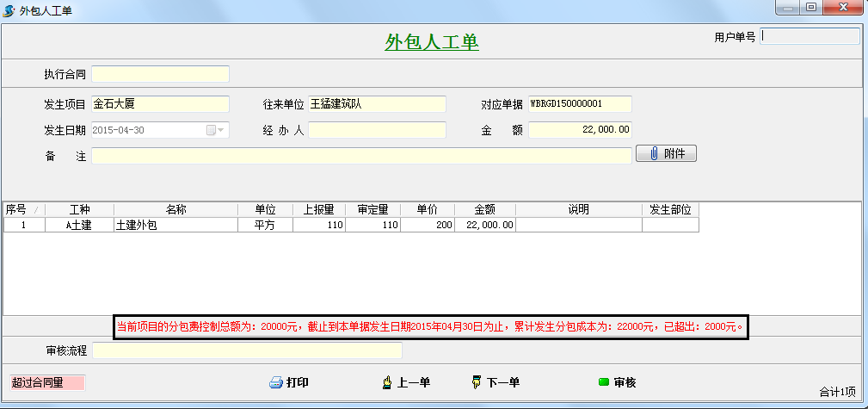This screenshot has width=868, height=409.
Task: Click the 金额 column header
Action: [485, 209]
